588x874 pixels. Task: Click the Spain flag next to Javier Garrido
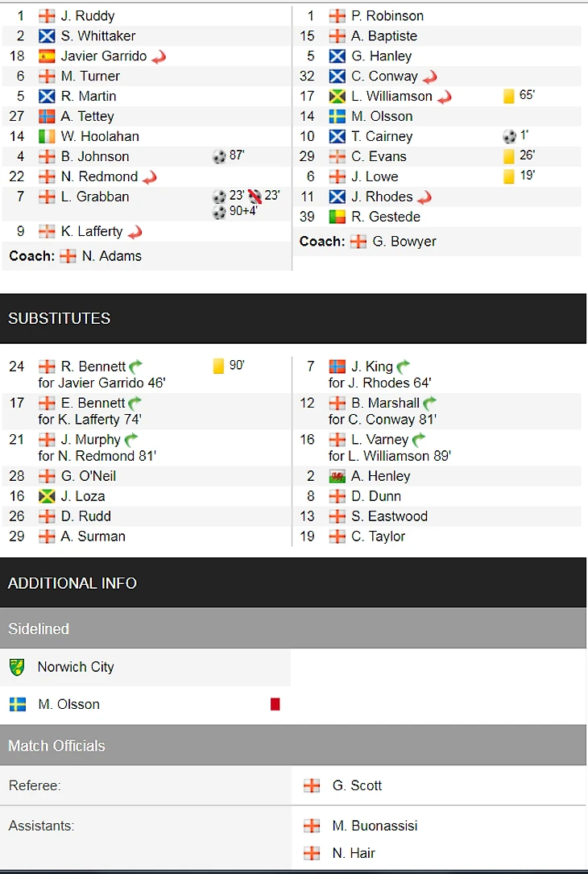47,56
